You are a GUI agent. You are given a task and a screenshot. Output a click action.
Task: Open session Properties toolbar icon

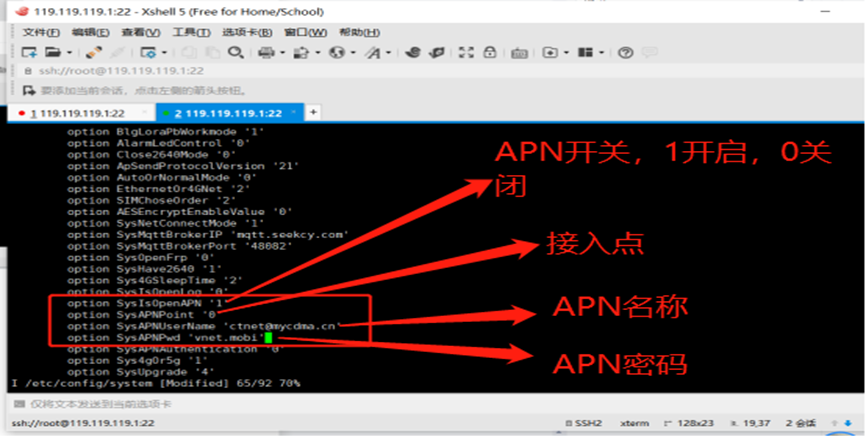(148, 52)
